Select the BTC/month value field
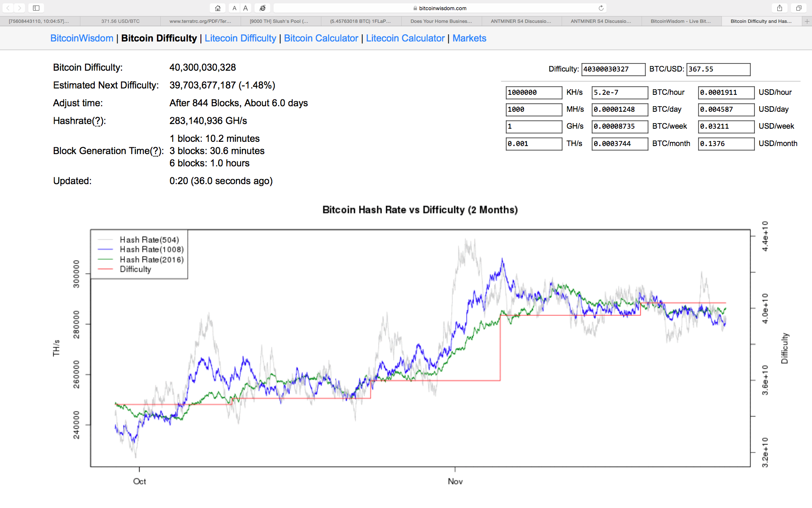Viewport: 812px width, 508px height. click(620, 144)
